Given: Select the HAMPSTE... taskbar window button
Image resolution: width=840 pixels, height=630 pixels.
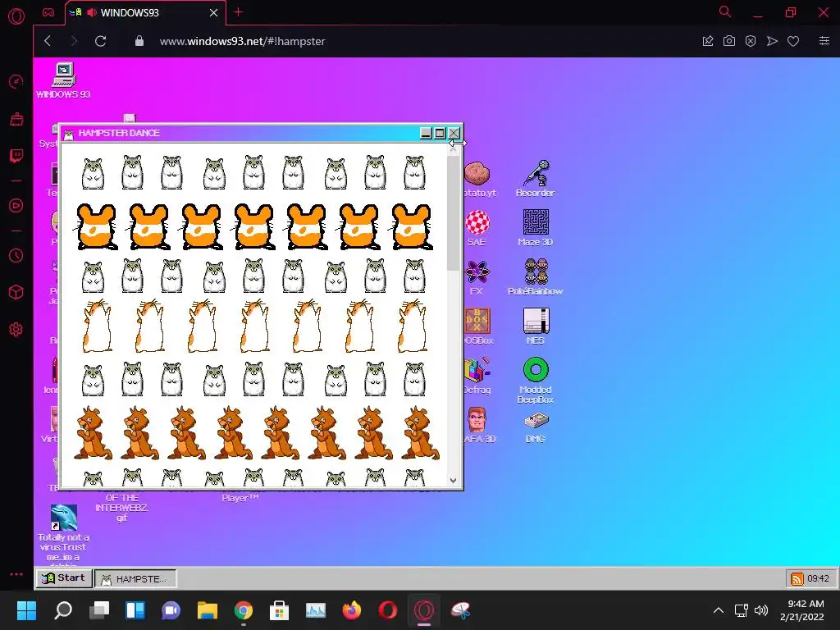Looking at the screenshot, I should pyautogui.click(x=135, y=578).
